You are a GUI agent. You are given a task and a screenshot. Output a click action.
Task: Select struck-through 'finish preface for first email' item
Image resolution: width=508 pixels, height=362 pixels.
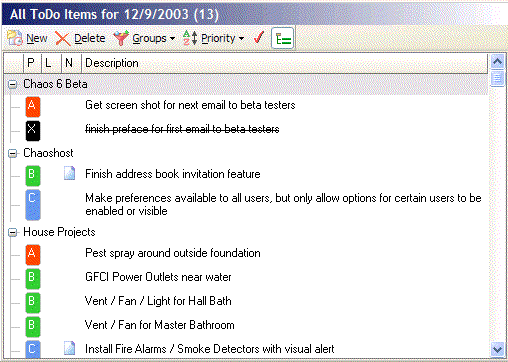(182, 129)
